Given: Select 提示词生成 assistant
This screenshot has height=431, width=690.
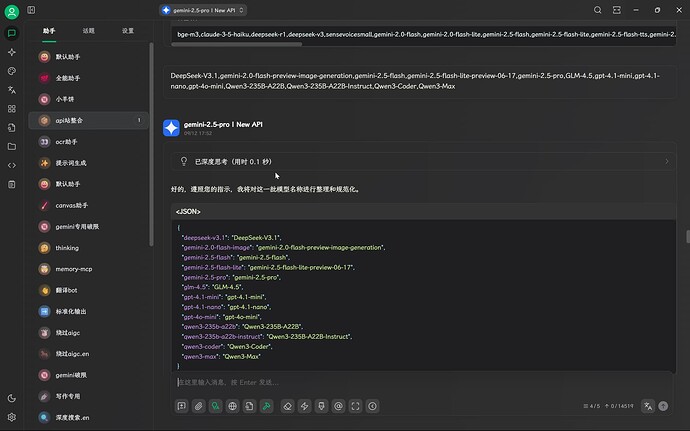Looking at the screenshot, I should click(x=88, y=163).
